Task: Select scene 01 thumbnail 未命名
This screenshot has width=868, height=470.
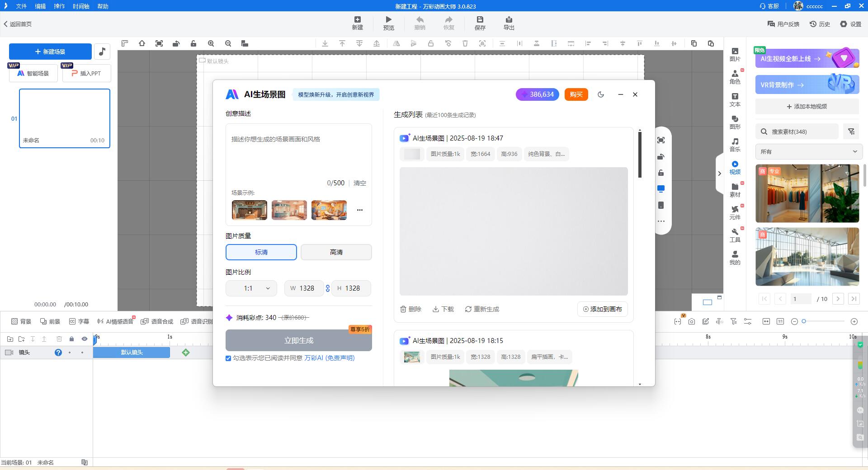Action: tap(65, 118)
